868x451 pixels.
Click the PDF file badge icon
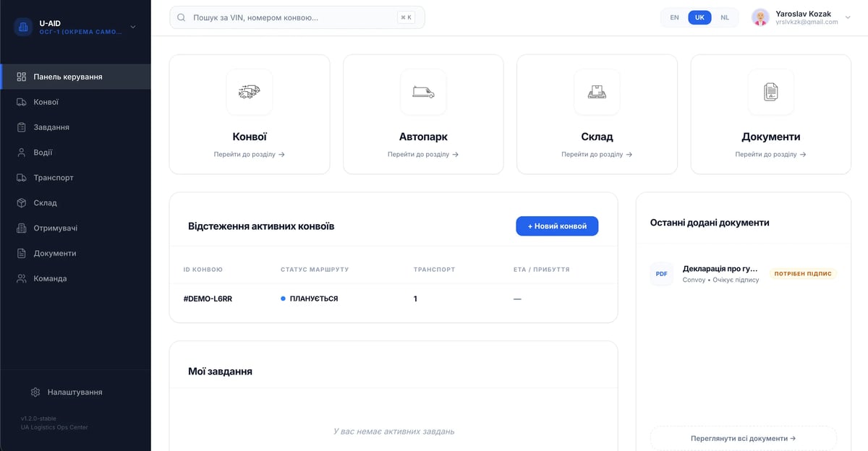pos(662,274)
